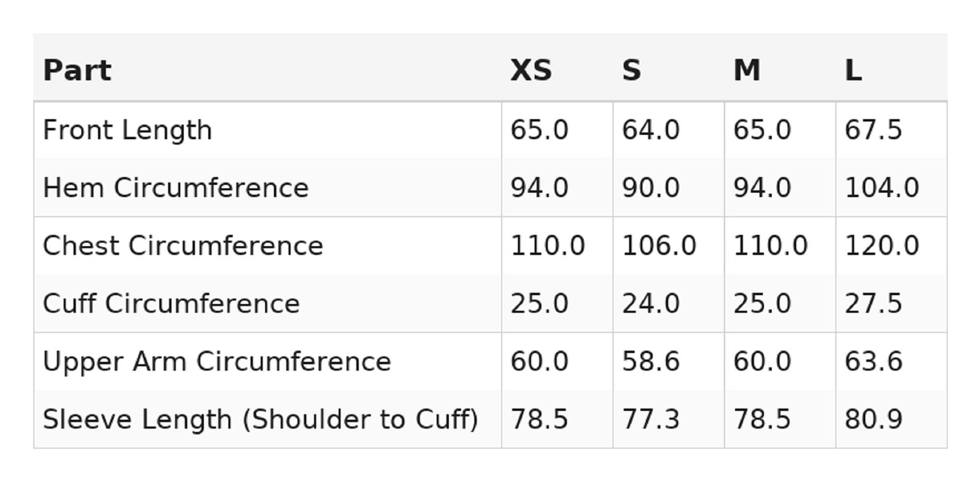
Task: Click Sleeve Length value 77.3 for S
Action: click(x=651, y=419)
